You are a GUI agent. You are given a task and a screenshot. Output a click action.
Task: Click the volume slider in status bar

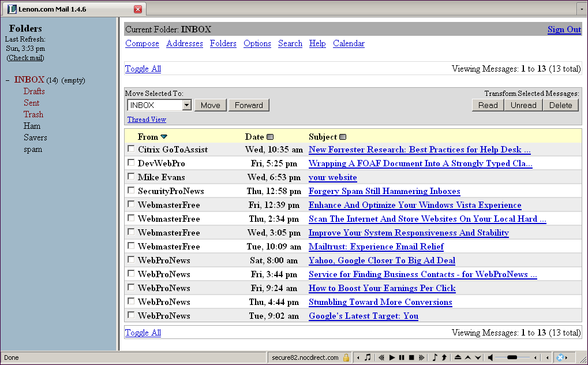pyautogui.click(x=511, y=357)
